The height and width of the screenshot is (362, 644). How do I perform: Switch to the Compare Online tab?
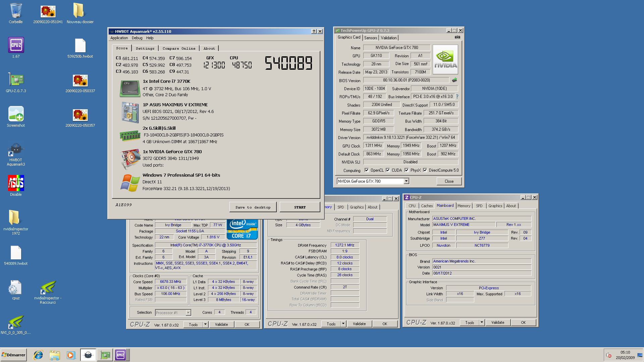[179, 48]
